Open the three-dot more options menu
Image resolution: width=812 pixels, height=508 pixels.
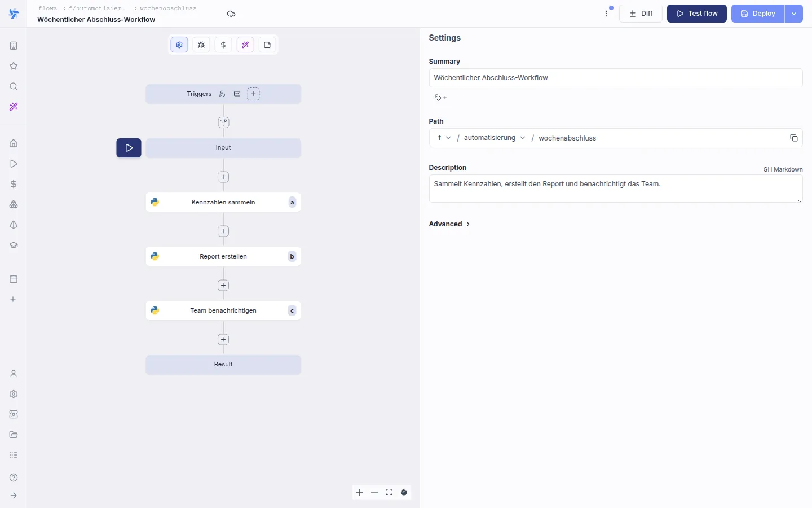click(607, 14)
